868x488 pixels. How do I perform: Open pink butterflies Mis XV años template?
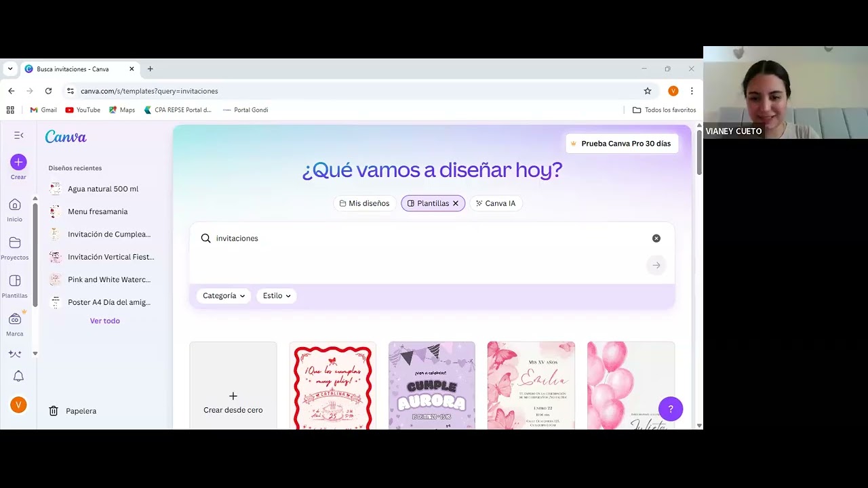[531, 386]
